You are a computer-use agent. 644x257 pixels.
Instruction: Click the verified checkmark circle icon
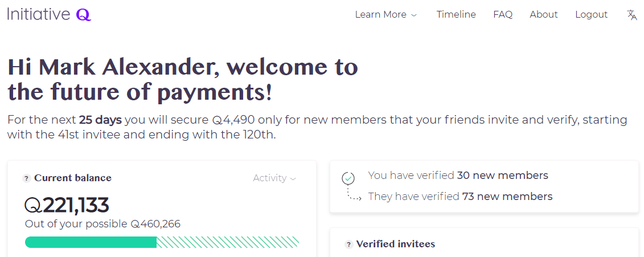[348, 178]
